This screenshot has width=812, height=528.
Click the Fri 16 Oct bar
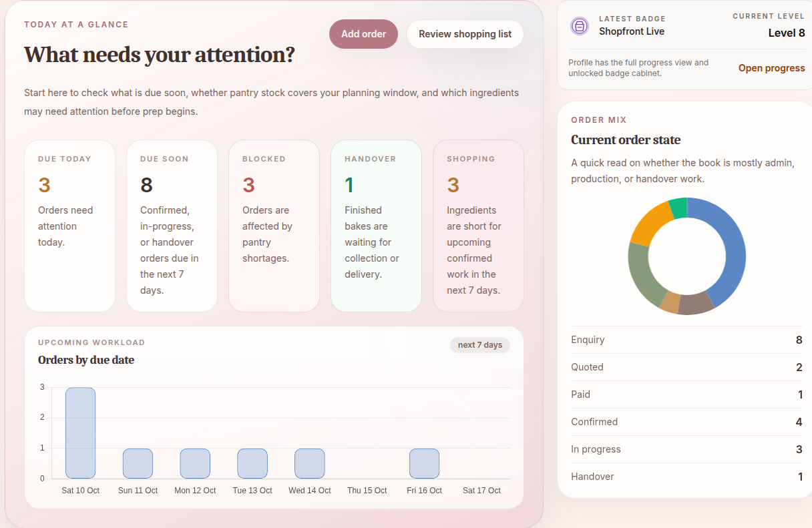pyautogui.click(x=424, y=463)
